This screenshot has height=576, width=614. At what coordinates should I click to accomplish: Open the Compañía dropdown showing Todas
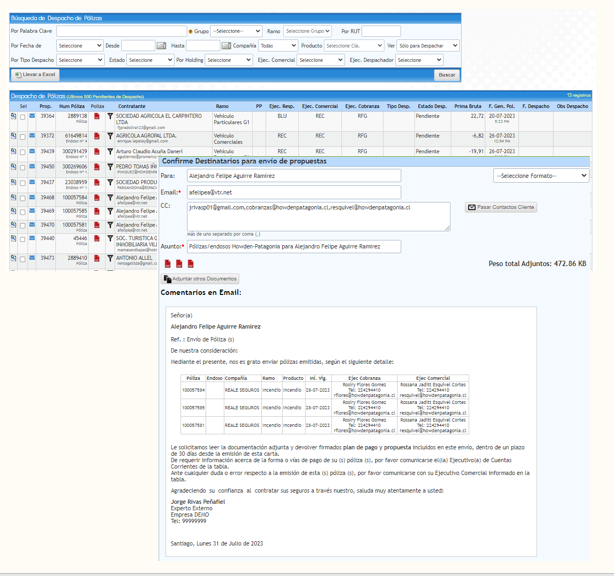277,46
